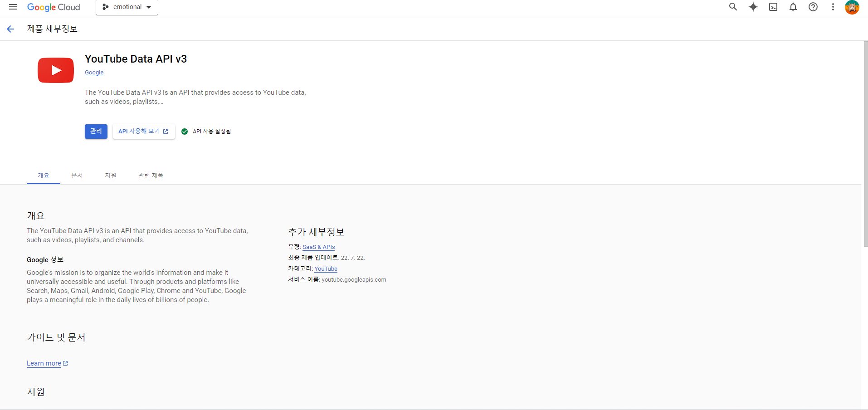This screenshot has height=410, width=868.
Task: Open the YouTube category link
Action: point(326,269)
